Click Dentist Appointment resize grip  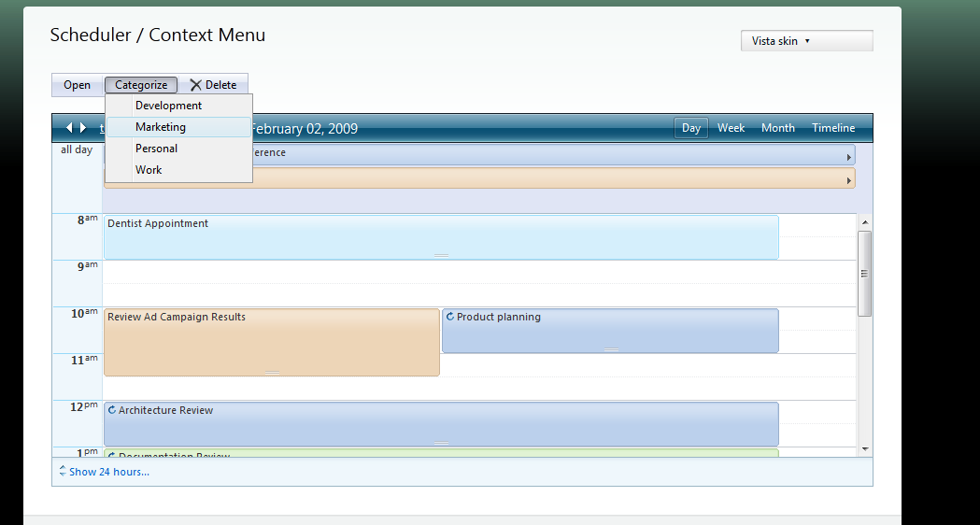point(441,255)
